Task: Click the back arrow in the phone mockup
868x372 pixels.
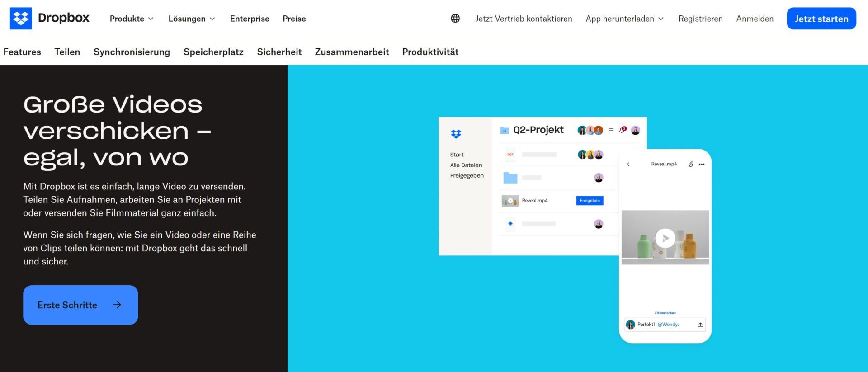Action: [x=628, y=165]
